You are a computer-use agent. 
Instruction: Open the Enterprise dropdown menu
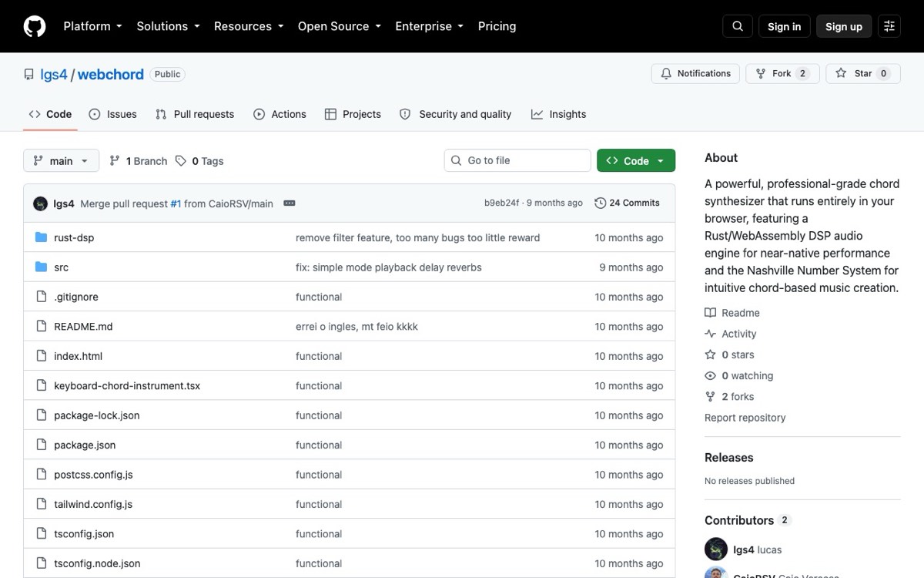point(430,26)
